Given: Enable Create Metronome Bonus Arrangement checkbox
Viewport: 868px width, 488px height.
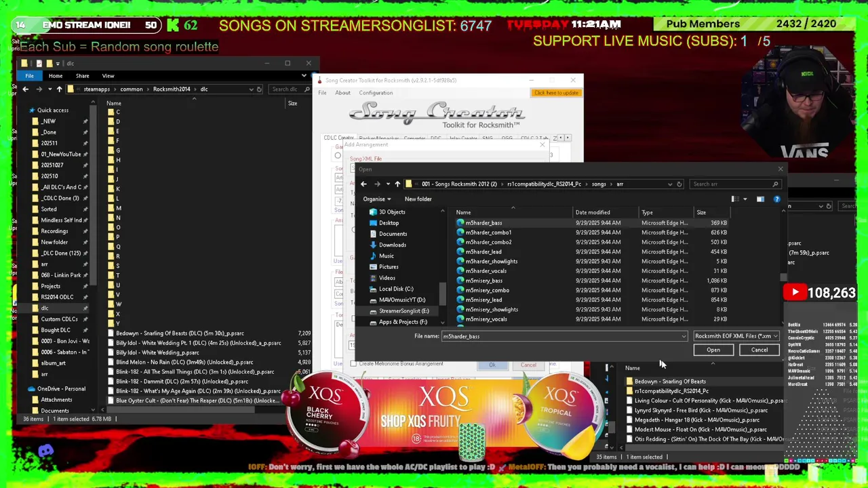Looking at the screenshot, I should click(x=353, y=364).
